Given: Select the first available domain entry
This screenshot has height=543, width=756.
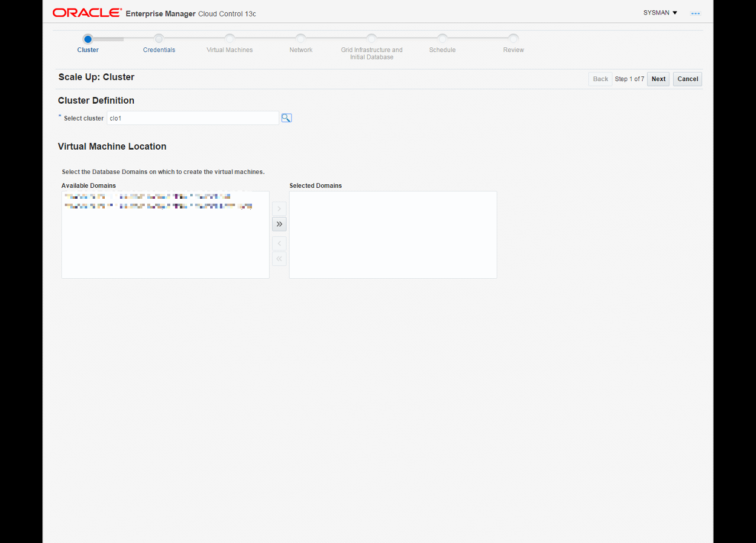Looking at the screenshot, I should coord(147,196).
